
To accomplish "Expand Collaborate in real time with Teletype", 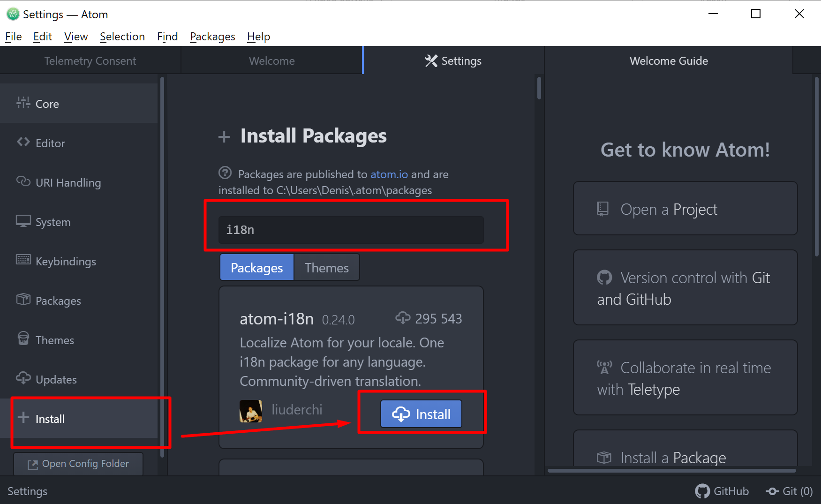I will point(685,378).
